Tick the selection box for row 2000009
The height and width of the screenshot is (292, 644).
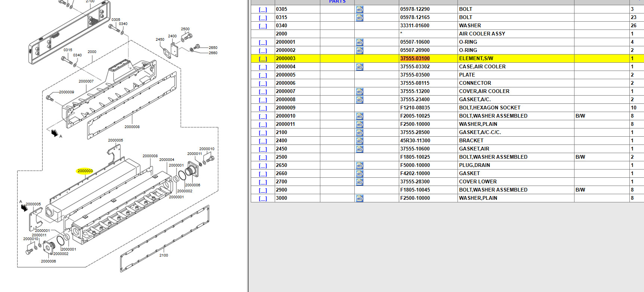(263, 108)
